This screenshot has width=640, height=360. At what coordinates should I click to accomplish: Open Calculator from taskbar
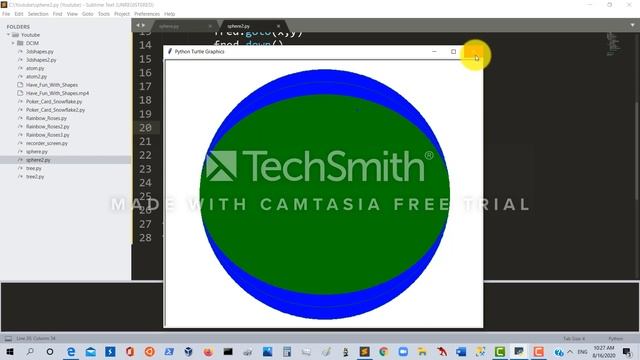coord(287,351)
